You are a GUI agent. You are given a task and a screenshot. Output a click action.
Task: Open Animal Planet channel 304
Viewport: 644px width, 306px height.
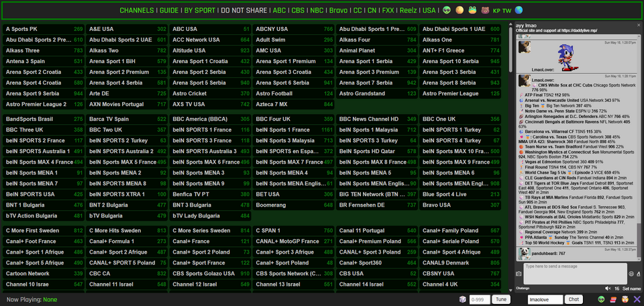[378, 50]
